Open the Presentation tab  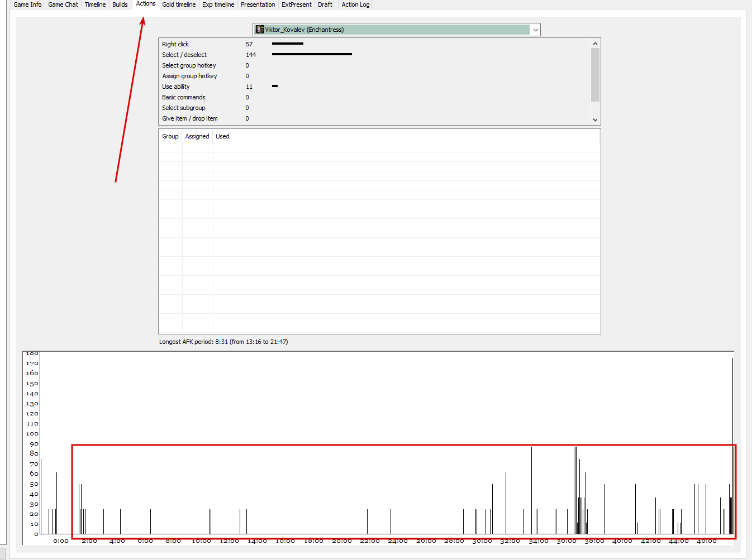(258, 4)
